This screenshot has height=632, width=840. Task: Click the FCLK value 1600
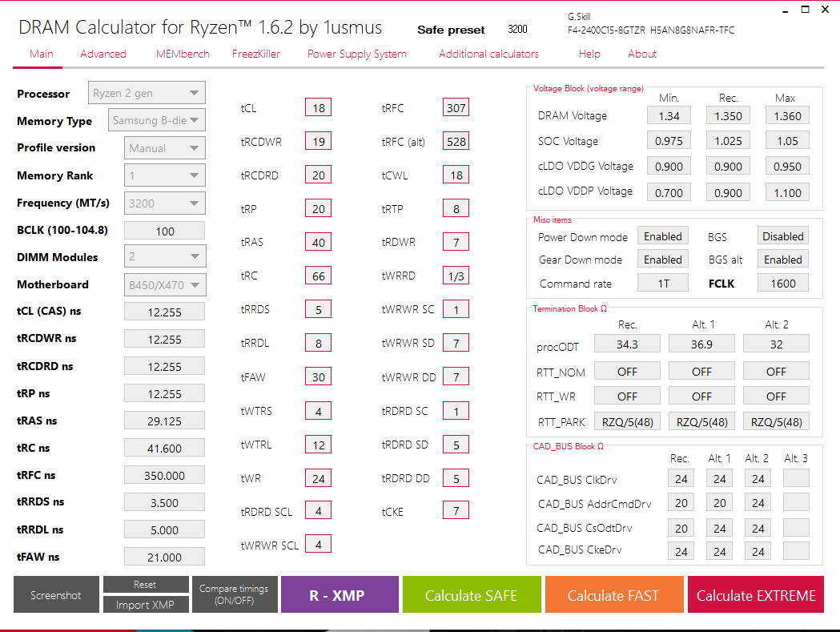click(x=782, y=283)
